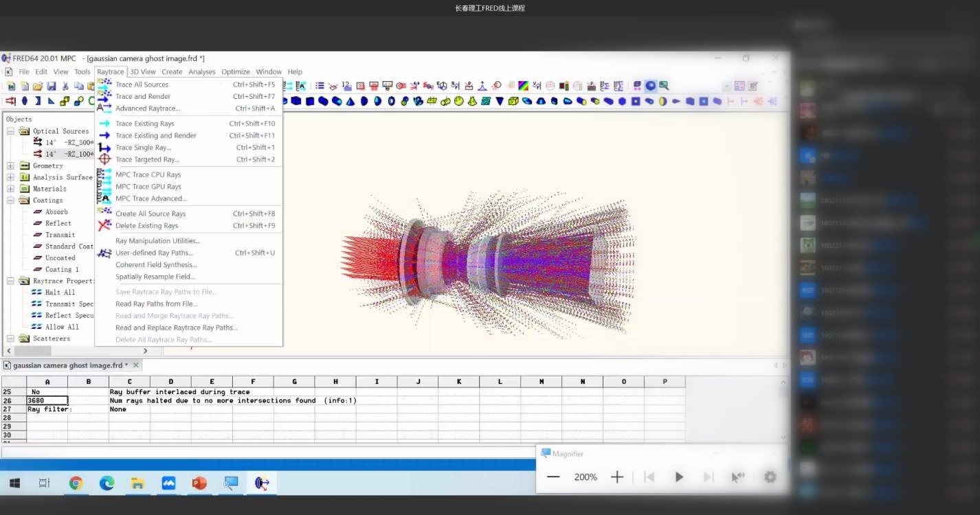The width and height of the screenshot is (980, 515).
Task: Collapse the Coatings tree node
Action: [x=10, y=201]
